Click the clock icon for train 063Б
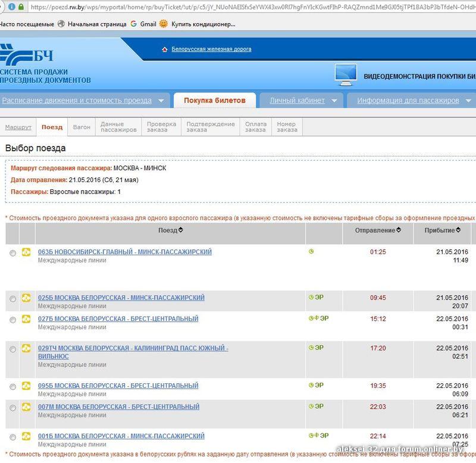 click(x=311, y=252)
